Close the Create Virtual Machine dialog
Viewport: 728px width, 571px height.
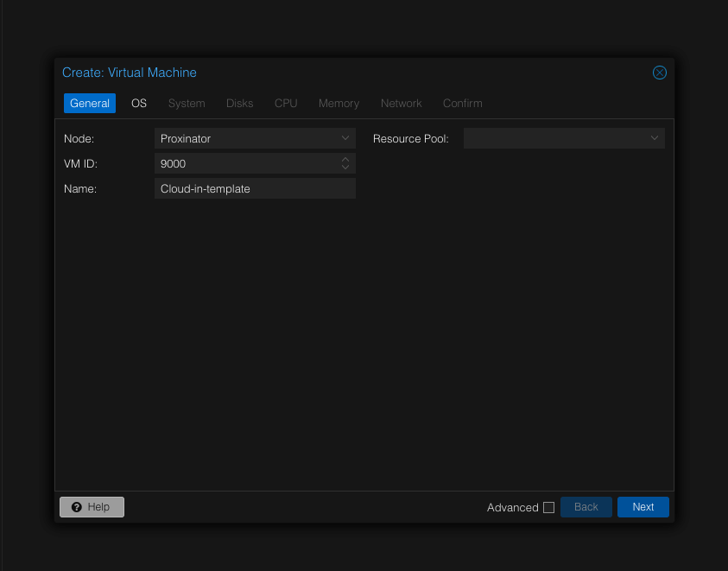pyautogui.click(x=659, y=73)
